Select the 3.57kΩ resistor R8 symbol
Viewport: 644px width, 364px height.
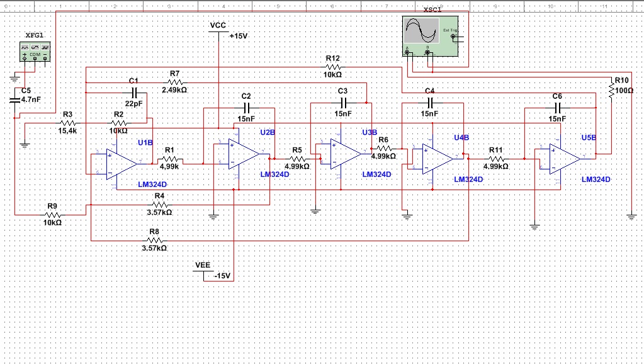(154, 240)
